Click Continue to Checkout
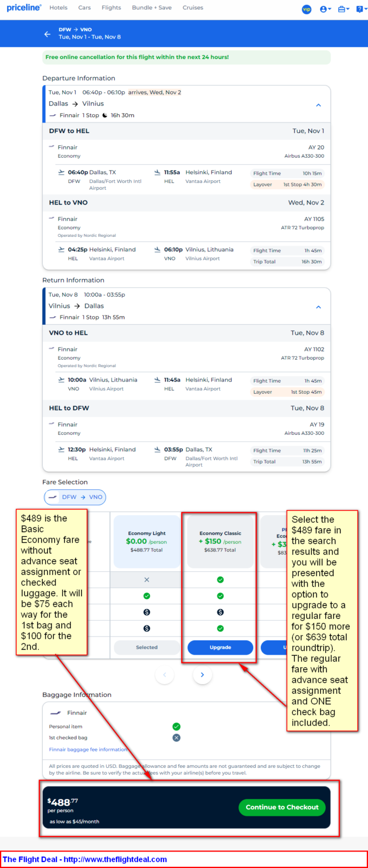Image resolution: width=368 pixels, height=868 pixels. click(x=282, y=807)
